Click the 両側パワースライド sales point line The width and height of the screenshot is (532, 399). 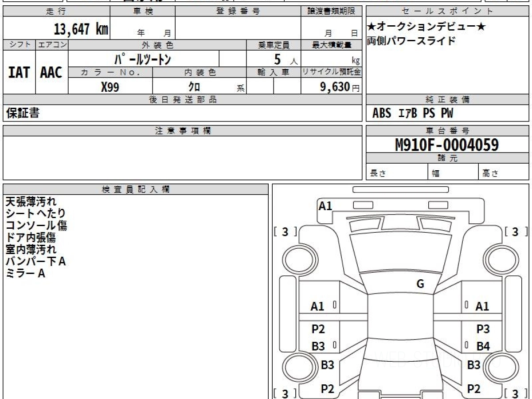pos(411,41)
